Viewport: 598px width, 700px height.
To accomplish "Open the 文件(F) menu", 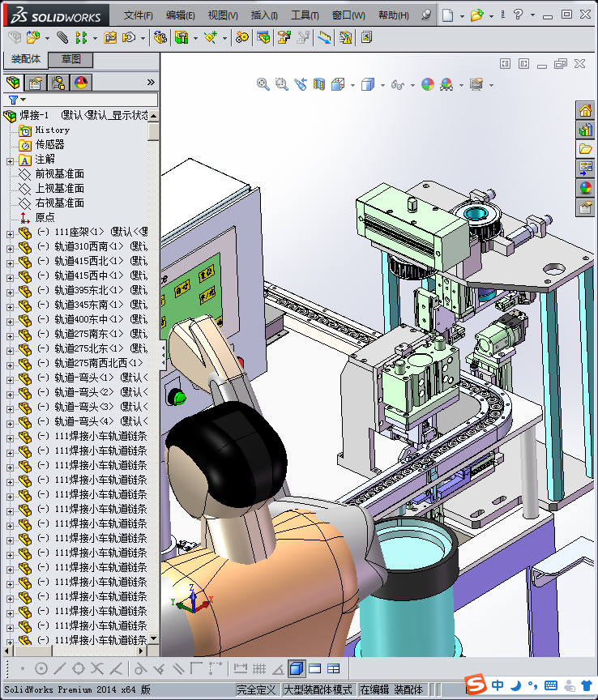I will (x=138, y=15).
